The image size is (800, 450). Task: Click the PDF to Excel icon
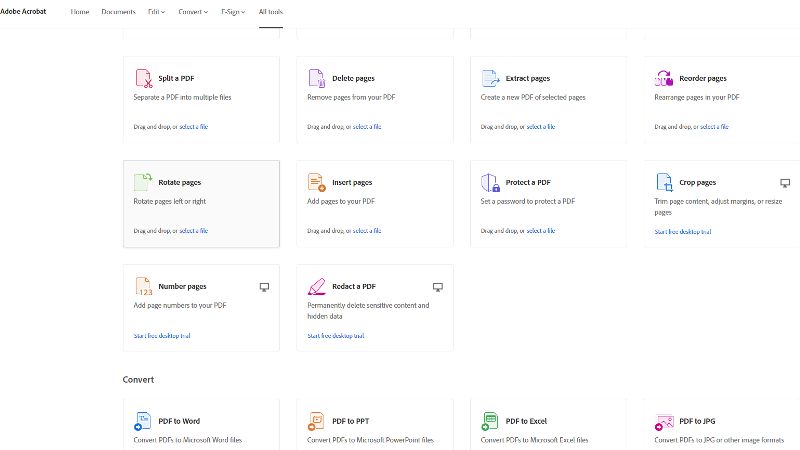[490, 421]
